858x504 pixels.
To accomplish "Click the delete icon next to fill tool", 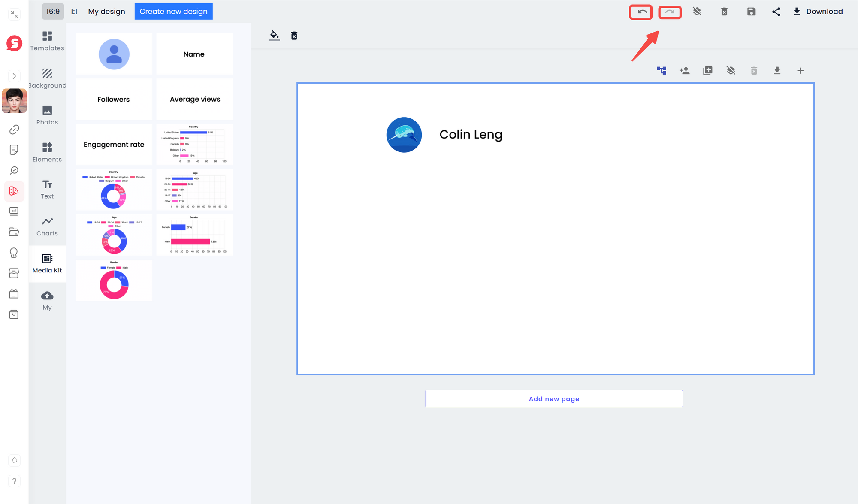I will pos(294,36).
